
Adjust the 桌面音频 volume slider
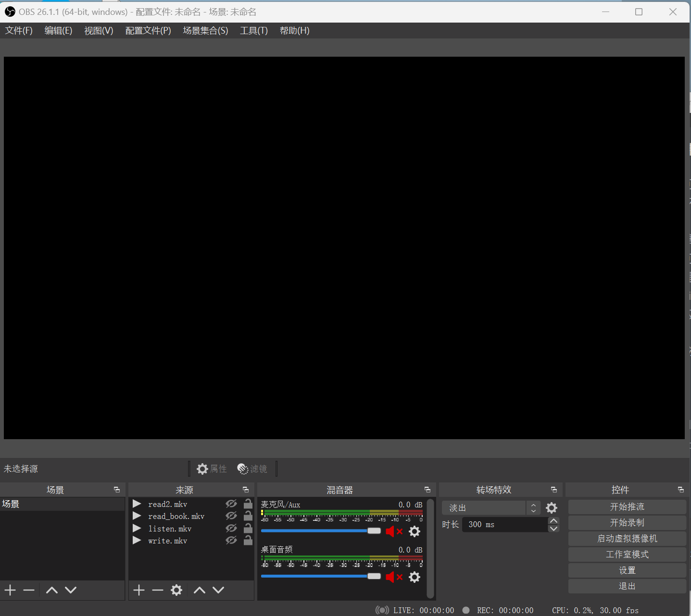[321, 576]
